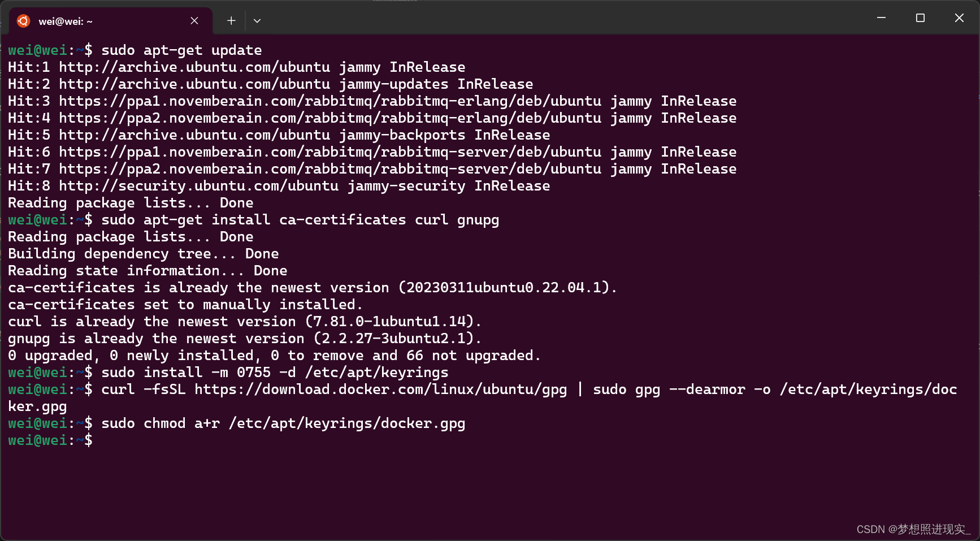Click the Hit:3 ppa1 rabbitmq-erlang URL
This screenshot has height=541, width=980.
click(x=330, y=101)
